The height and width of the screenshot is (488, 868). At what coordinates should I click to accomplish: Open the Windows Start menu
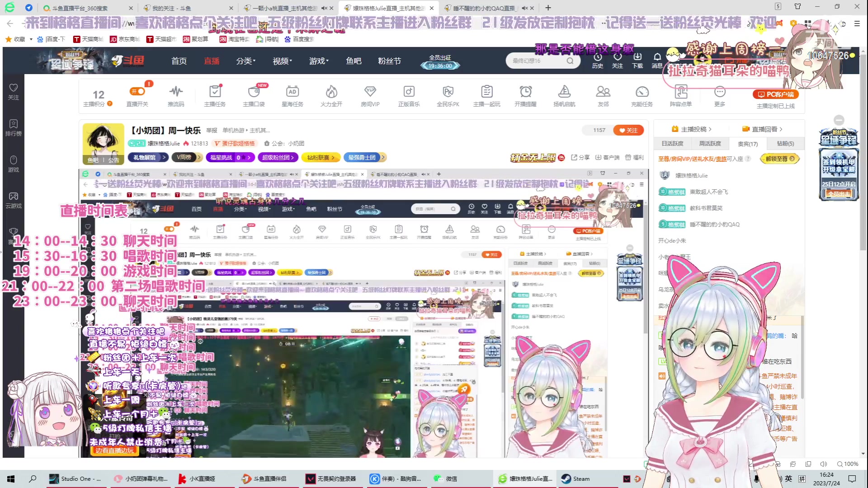11,479
